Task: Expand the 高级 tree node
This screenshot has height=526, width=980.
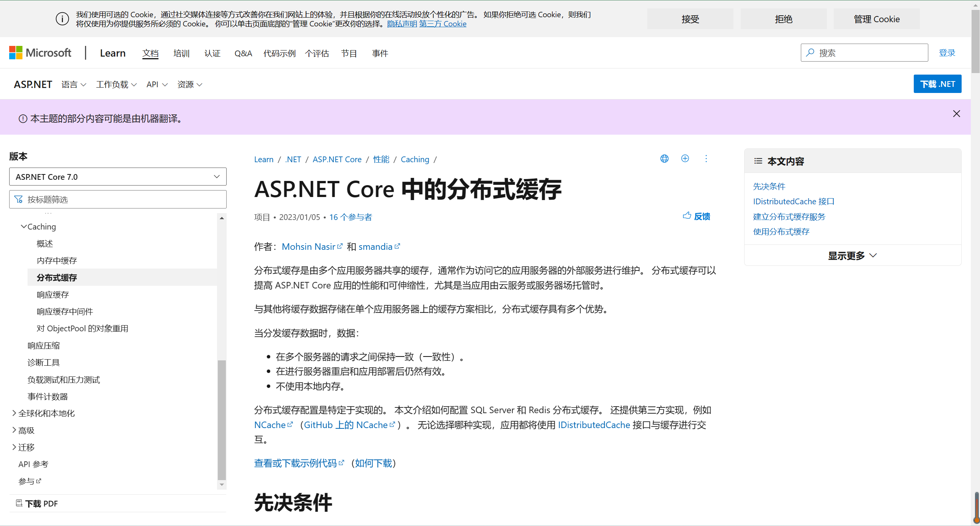Action: 14,430
